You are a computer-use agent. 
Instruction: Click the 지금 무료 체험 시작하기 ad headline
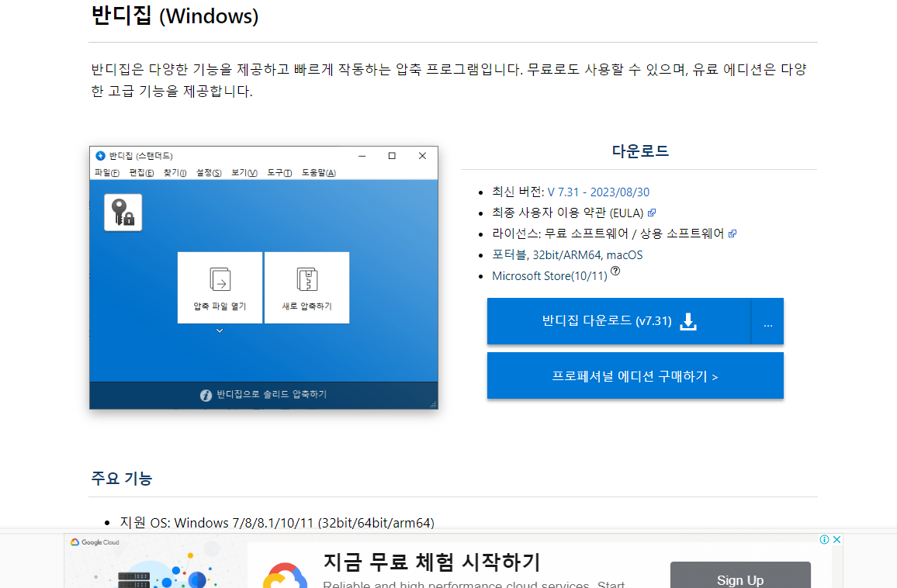click(432, 562)
